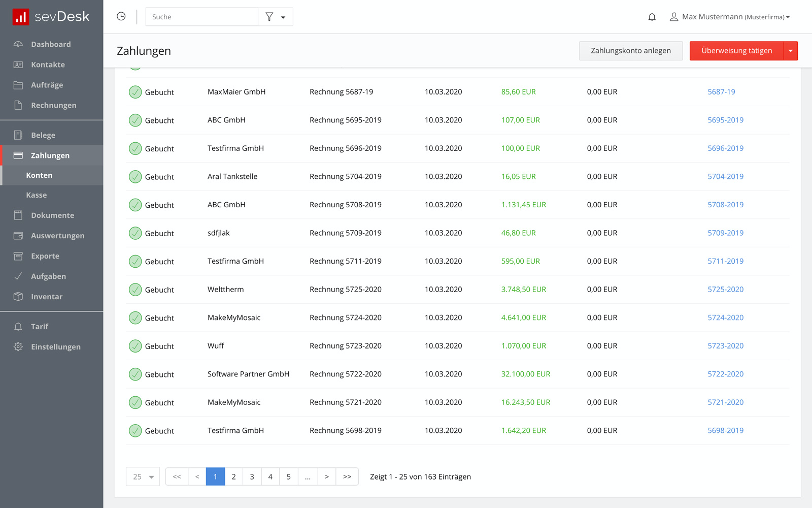Screen dimensions: 812x508
Task: Switch to the Kasse subsection
Action: (37, 195)
